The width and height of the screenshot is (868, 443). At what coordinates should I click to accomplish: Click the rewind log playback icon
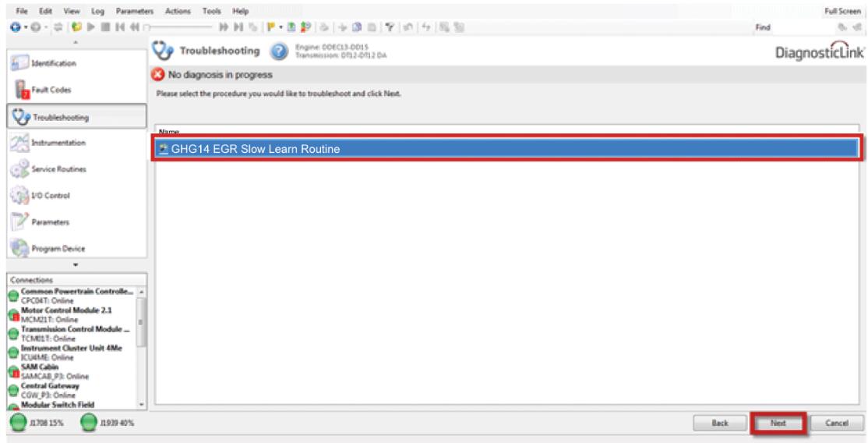(x=134, y=27)
